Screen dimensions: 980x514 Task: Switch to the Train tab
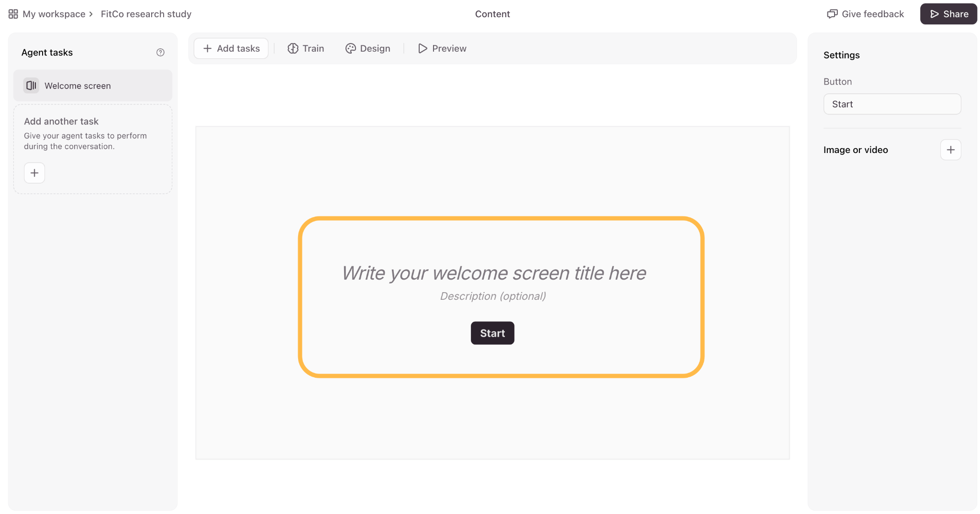coord(306,48)
